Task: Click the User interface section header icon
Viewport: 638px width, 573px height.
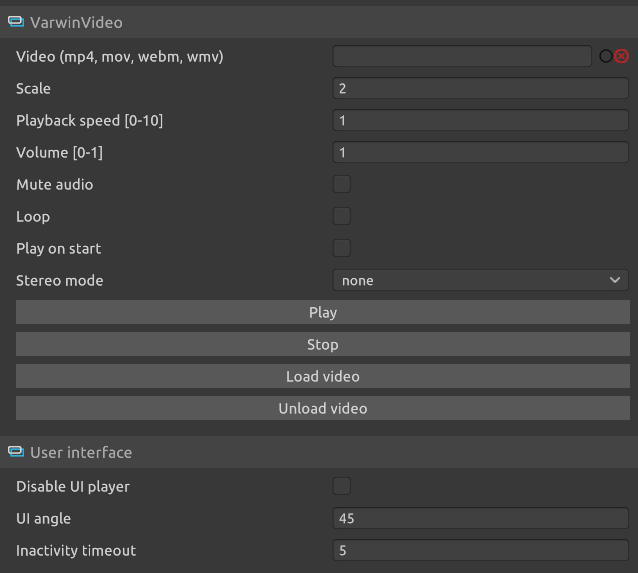Action: pos(16,452)
